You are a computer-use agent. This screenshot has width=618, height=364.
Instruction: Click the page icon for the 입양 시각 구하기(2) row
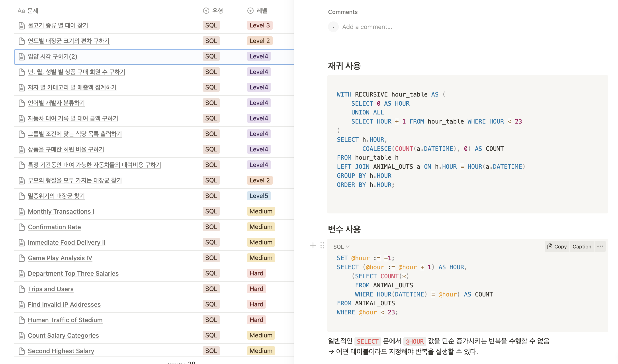tap(22, 57)
